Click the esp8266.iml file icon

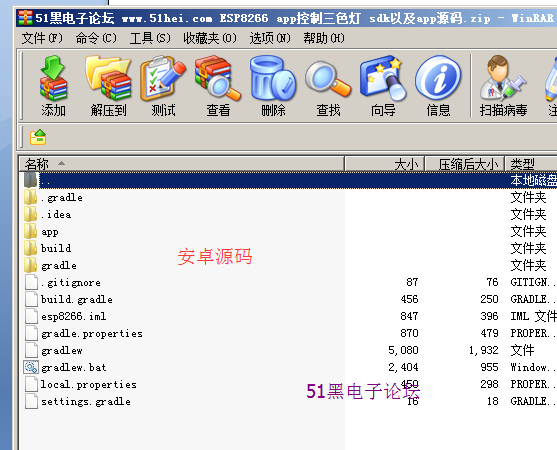pos(31,316)
